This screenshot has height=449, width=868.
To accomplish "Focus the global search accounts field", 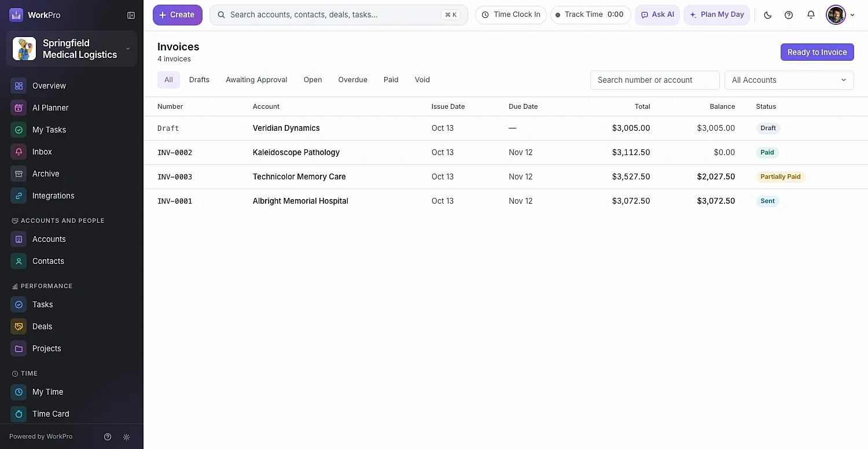I will pos(339,15).
